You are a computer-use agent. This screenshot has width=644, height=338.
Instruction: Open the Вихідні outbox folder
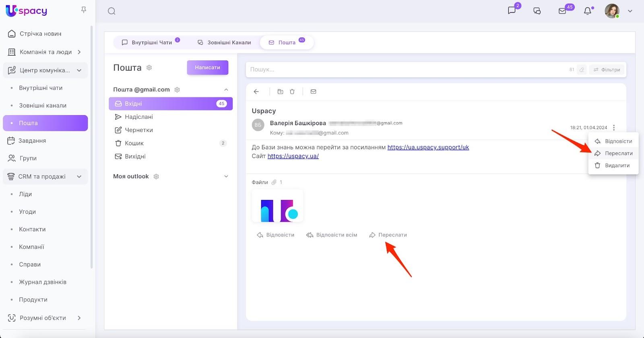[171, 157]
